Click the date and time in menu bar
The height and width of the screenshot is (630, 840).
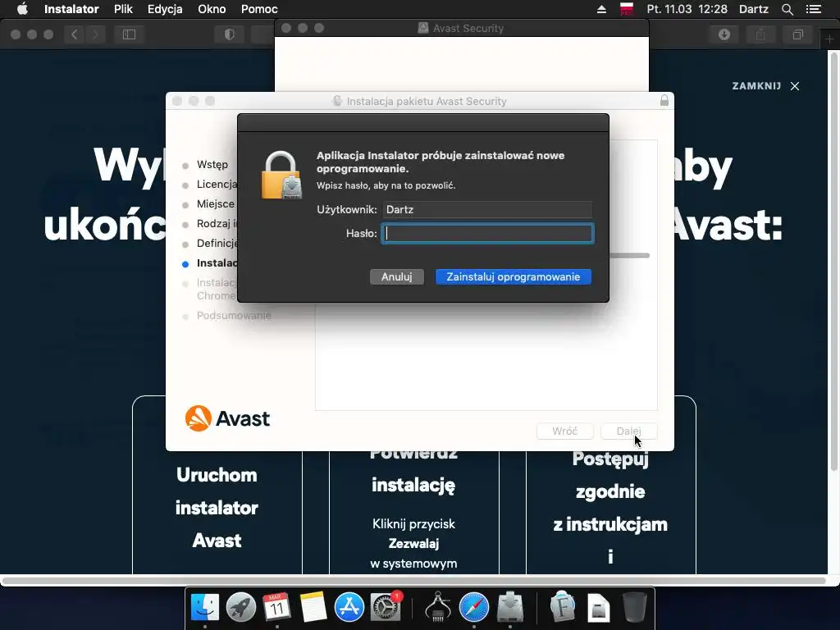(x=687, y=9)
